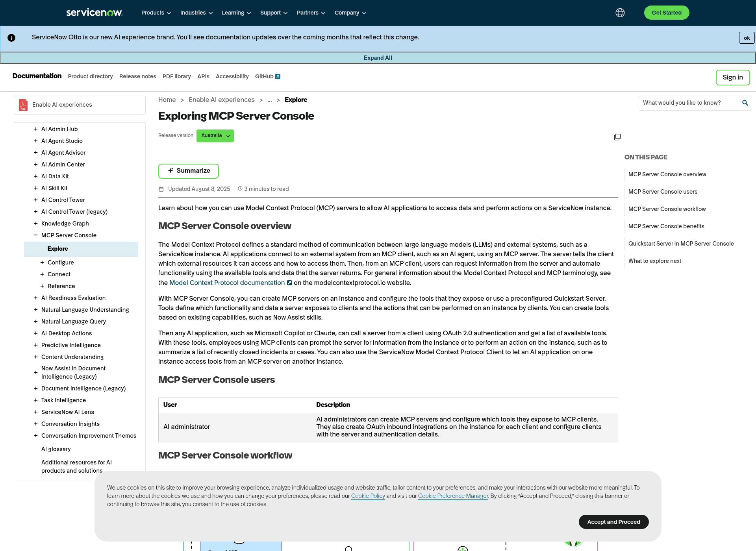Expand the AI Agent Studio tree node
The width and height of the screenshot is (756, 551).
[x=36, y=141]
